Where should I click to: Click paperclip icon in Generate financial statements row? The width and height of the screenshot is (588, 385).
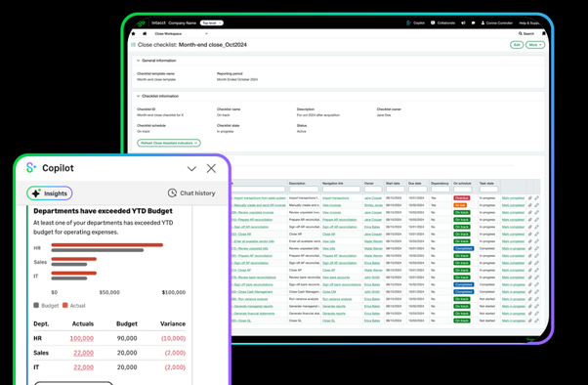click(529, 314)
